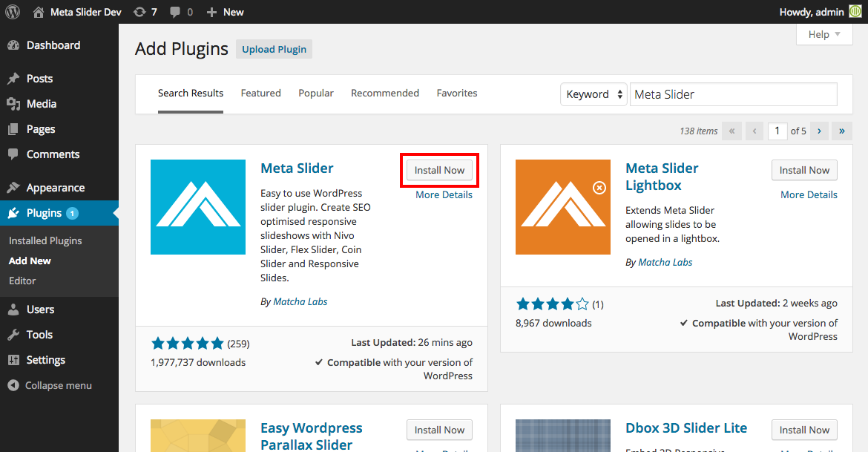Jump to last page of results
The image size is (868, 452).
coord(842,131)
